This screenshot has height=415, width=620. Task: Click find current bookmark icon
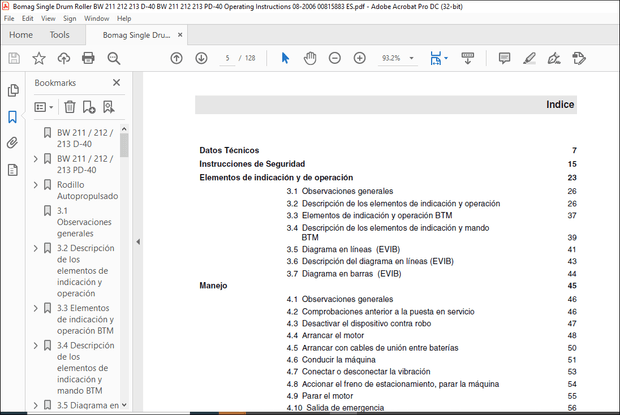click(x=109, y=107)
